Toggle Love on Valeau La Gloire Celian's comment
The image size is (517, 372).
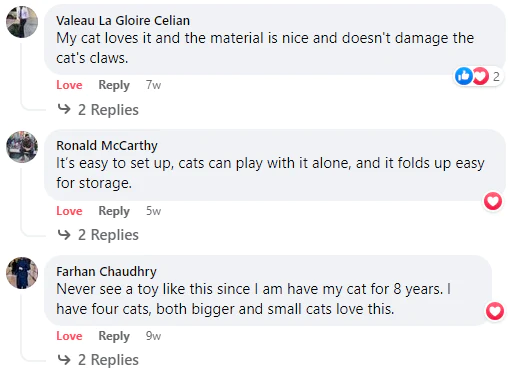(x=69, y=85)
